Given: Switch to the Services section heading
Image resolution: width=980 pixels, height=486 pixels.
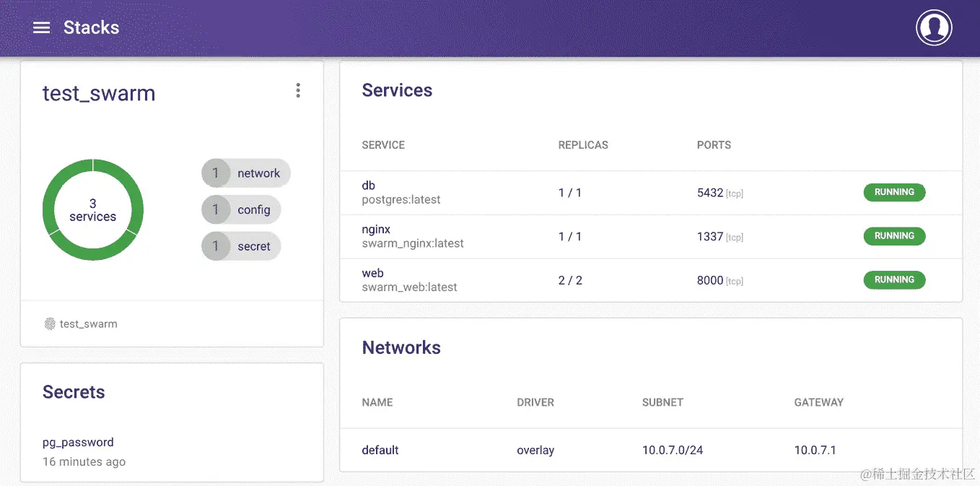Looking at the screenshot, I should [x=397, y=90].
